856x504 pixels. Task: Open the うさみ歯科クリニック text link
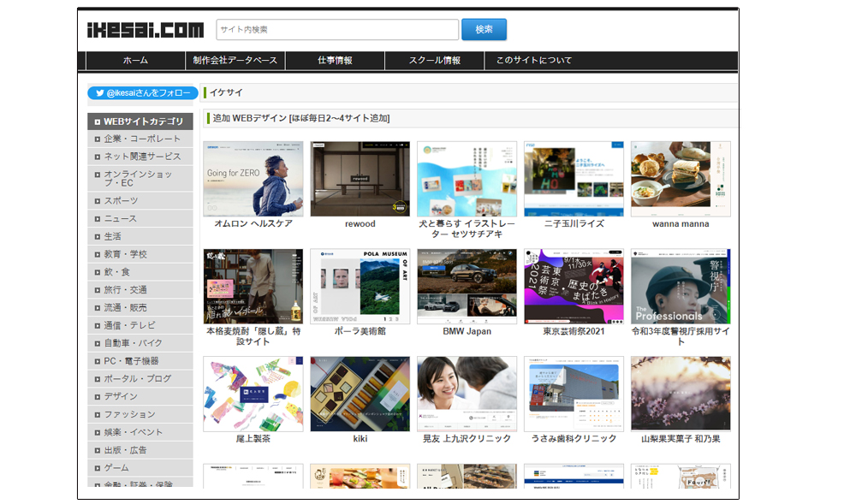[x=574, y=439]
